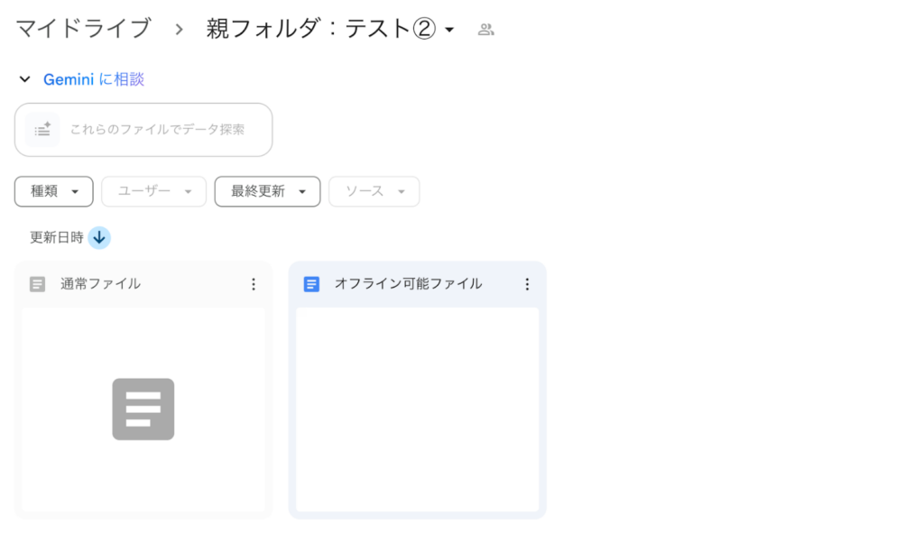
Task: Open the 通常ファイル preview thumbnail
Action: [x=143, y=409]
